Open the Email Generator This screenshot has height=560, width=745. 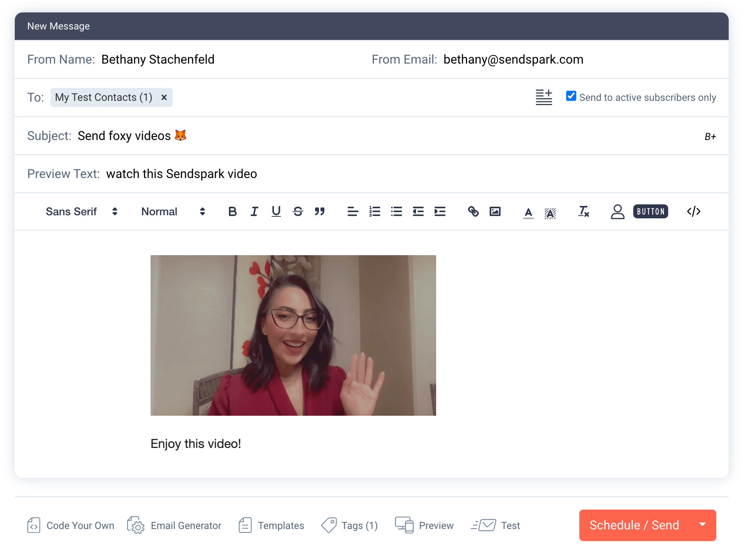[x=174, y=525]
